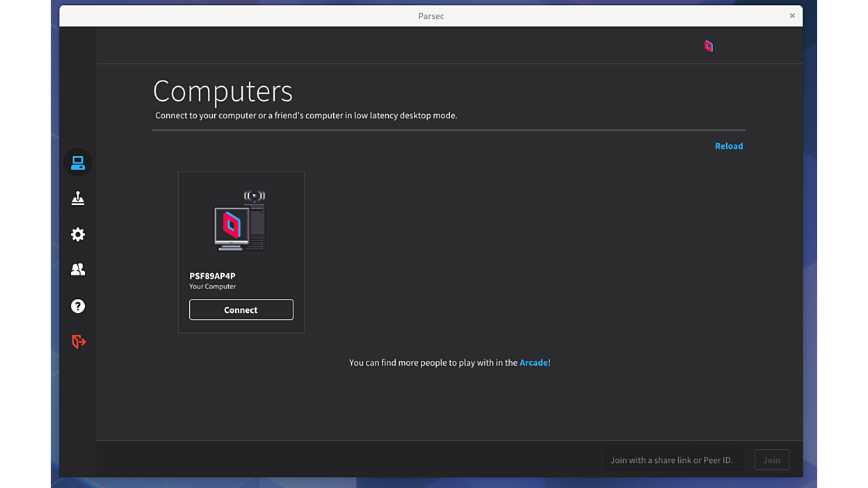Open the Arcade joystick icon in sidebar
This screenshot has width=868, height=488.
click(x=78, y=199)
